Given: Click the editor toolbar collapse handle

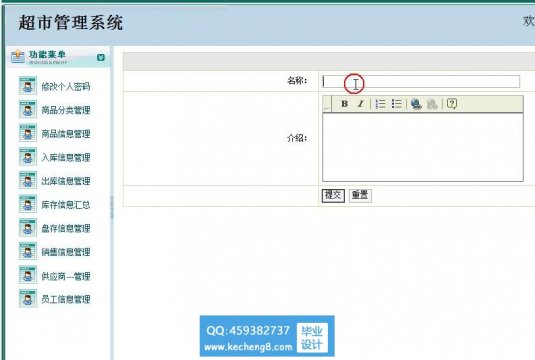Looking at the screenshot, I should pos(327,104).
